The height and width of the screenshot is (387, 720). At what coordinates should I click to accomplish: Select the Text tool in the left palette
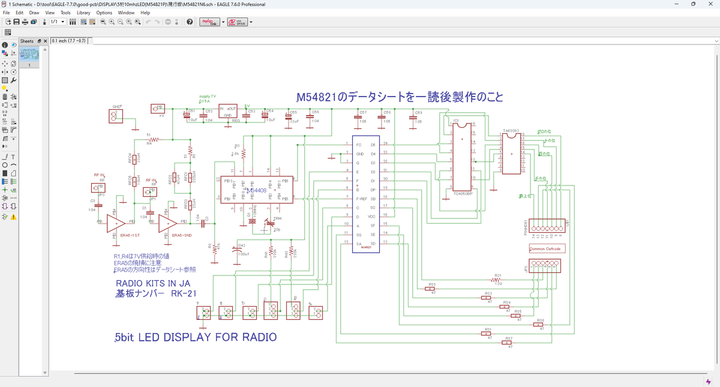click(x=13, y=157)
